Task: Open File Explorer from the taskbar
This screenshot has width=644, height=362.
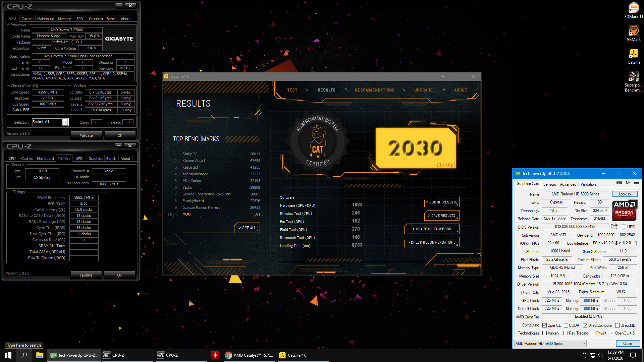Action: point(40,355)
